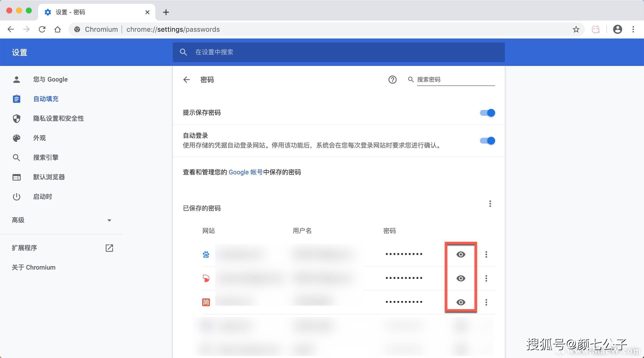Screen dimensions: 644x358
Task: Click the 搜索引擎 magnifier icon
Action: tap(17, 158)
